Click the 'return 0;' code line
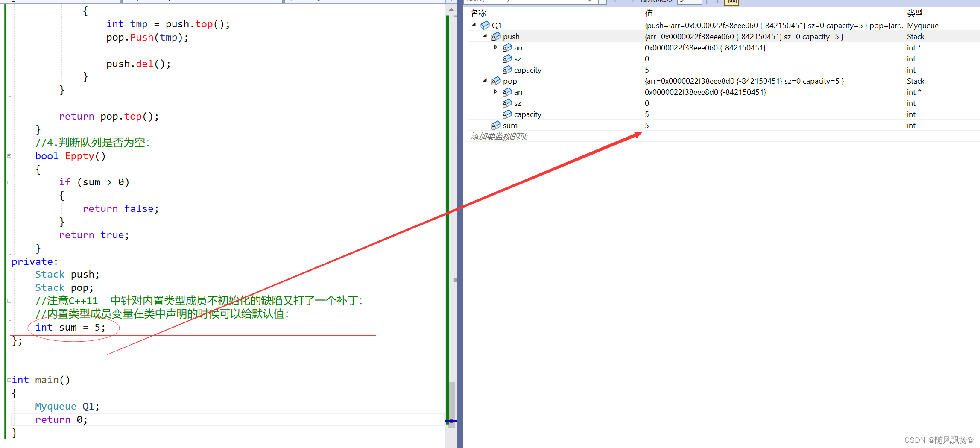980x448 pixels. coord(61,419)
